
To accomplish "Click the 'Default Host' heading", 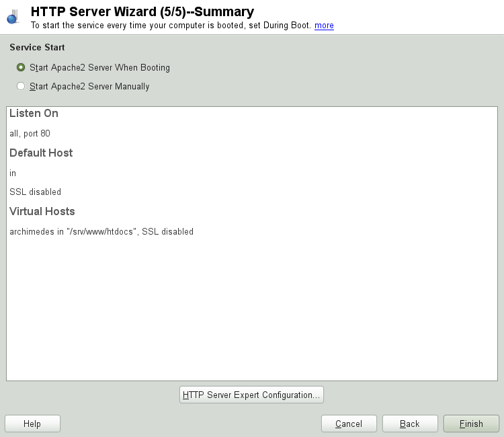I will 41,153.
